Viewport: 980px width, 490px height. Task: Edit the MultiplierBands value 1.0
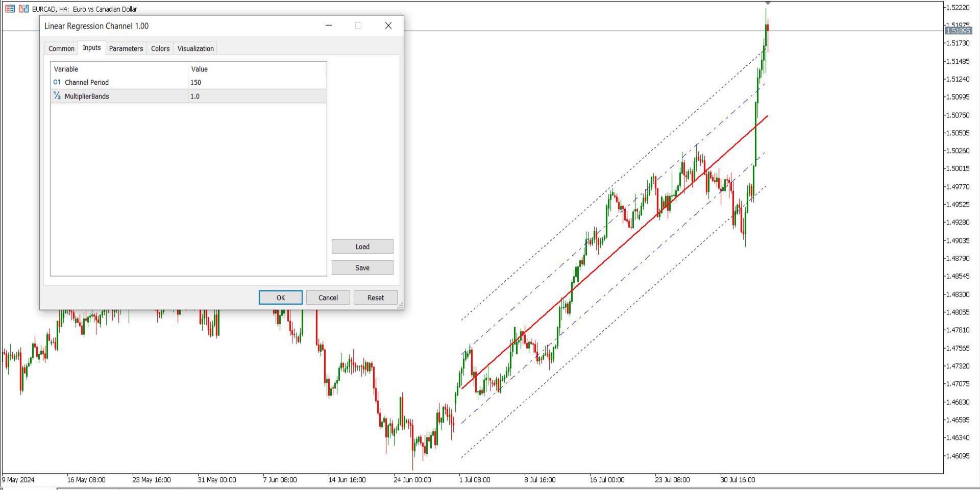click(x=194, y=96)
